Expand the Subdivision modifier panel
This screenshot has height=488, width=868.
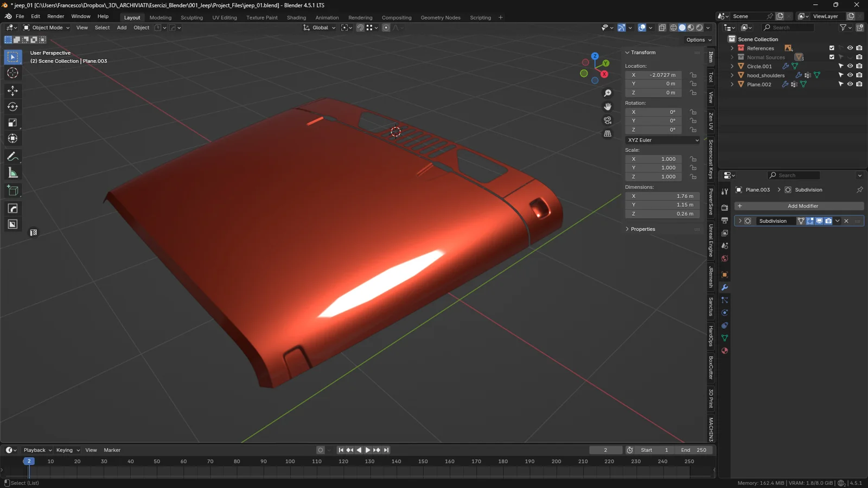point(740,221)
